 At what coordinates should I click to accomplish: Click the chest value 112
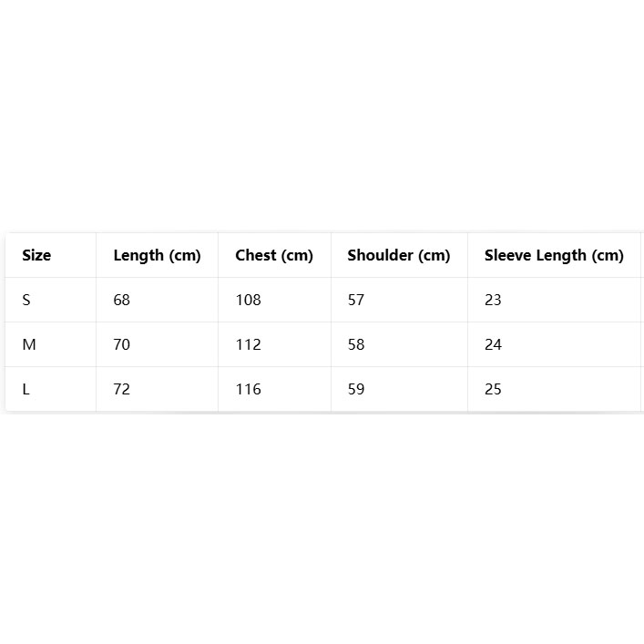pos(248,344)
